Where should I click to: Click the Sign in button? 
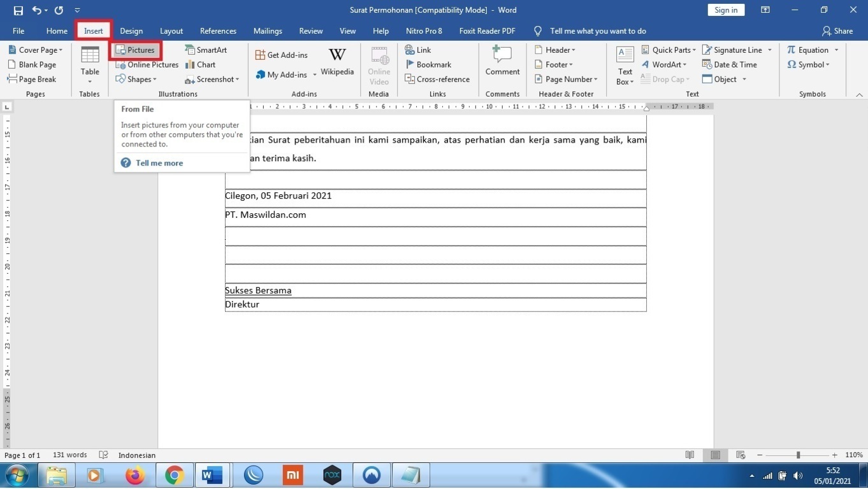click(x=725, y=10)
